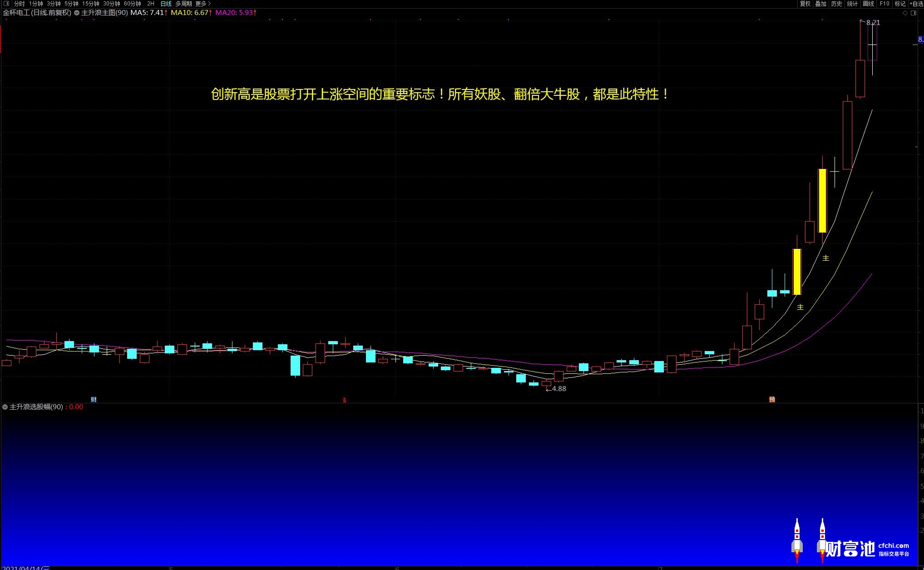Click the 画线 drawing tools button

(868, 4)
